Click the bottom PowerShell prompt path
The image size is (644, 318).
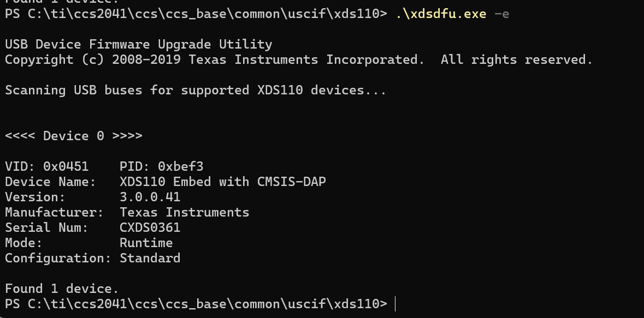point(196,304)
